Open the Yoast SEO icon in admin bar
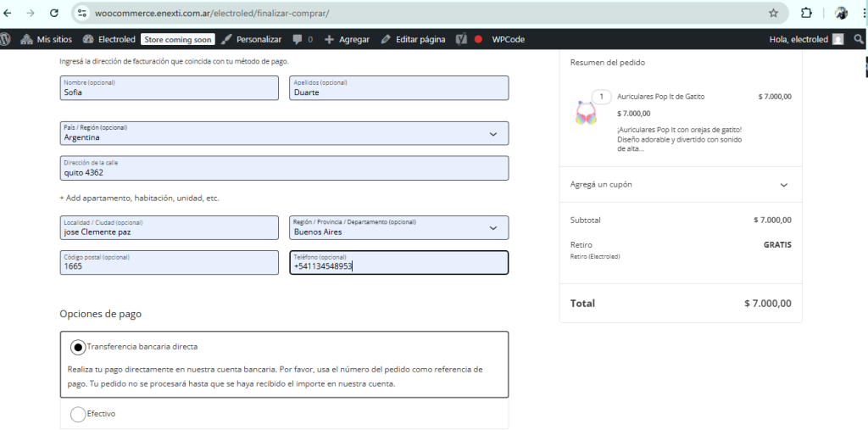Image resolution: width=868 pixels, height=430 pixels. (462, 39)
